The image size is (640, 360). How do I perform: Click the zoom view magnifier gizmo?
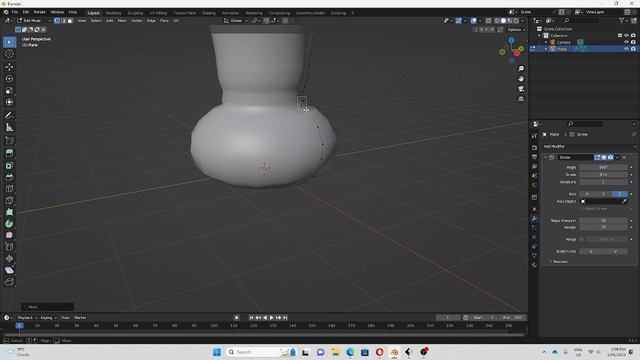coord(521,69)
